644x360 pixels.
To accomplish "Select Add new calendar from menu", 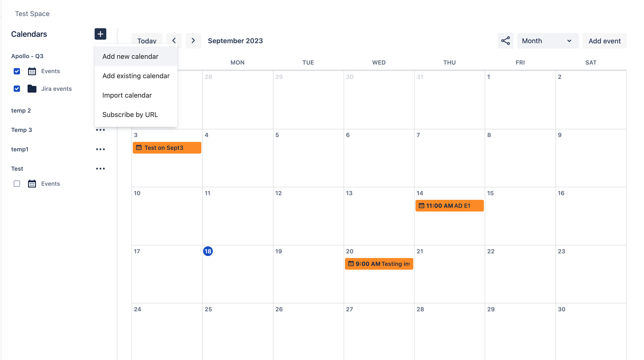I will pyautogui.click(x=130, y=56).
